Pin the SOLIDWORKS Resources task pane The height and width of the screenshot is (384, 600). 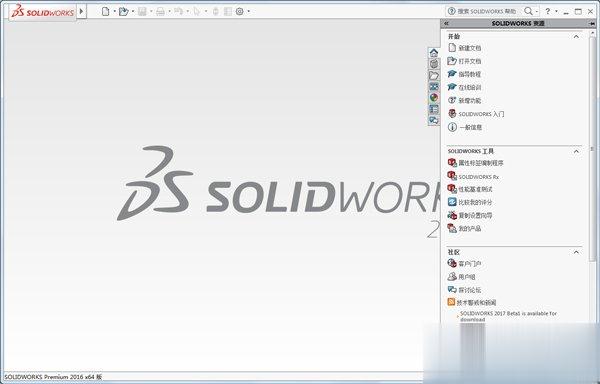coord(592,23)
